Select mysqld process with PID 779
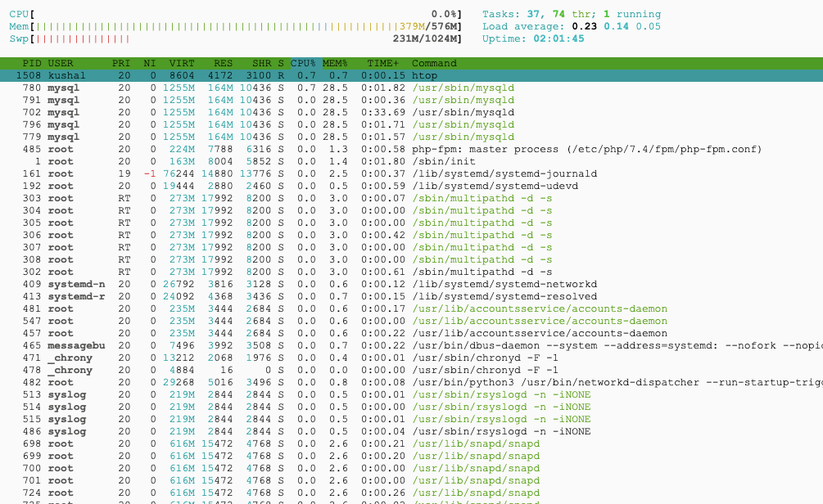The image size is (823, 504). pyautogui.click(x=411, y=137)
